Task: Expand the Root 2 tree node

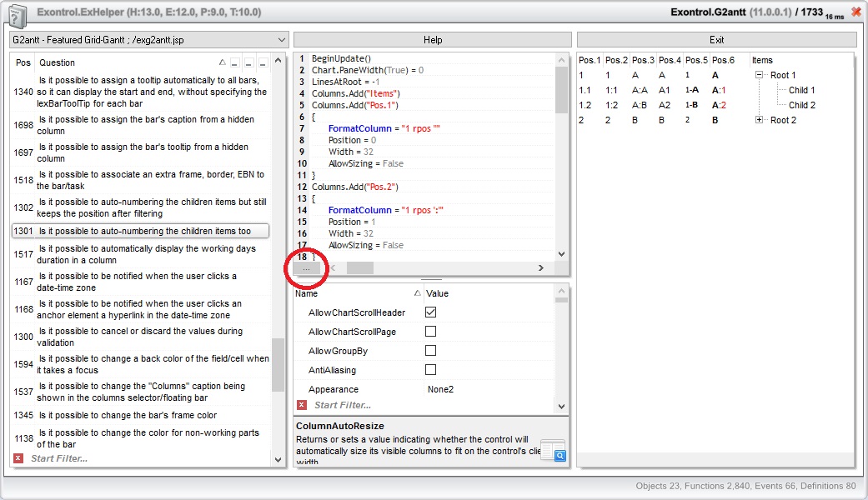Action: [x=760, y=120]
